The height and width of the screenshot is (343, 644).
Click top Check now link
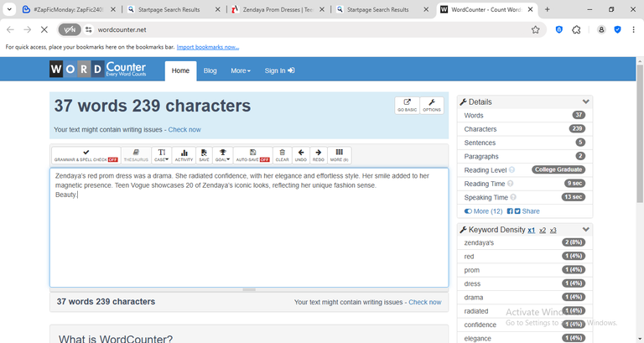184,129
